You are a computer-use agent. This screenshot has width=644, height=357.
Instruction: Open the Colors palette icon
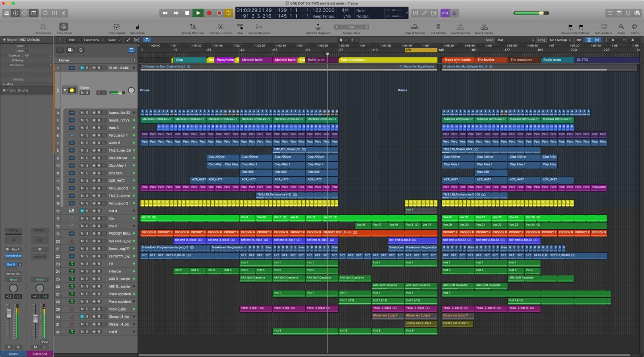click(x=635, y=27)
